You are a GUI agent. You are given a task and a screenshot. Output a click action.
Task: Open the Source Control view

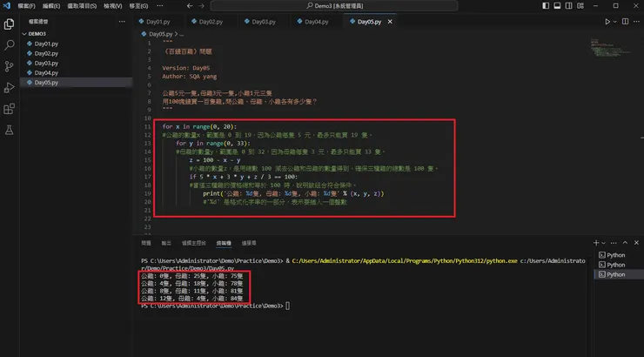pos(10,66)
